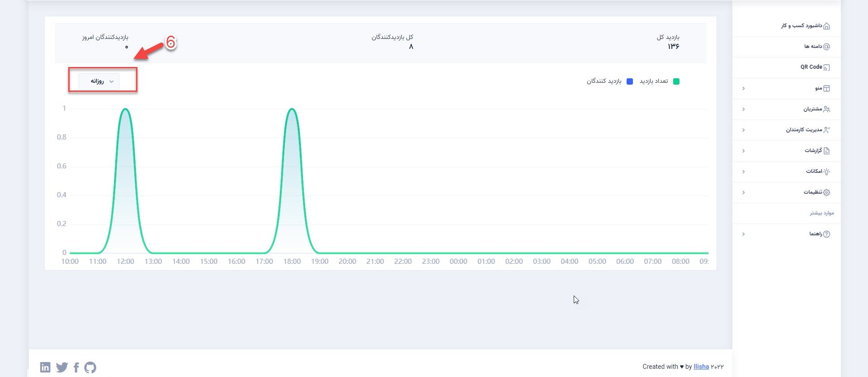Click today's visitors (بازدیدکنندگان امروز) stat

click(x=105, y=41)
